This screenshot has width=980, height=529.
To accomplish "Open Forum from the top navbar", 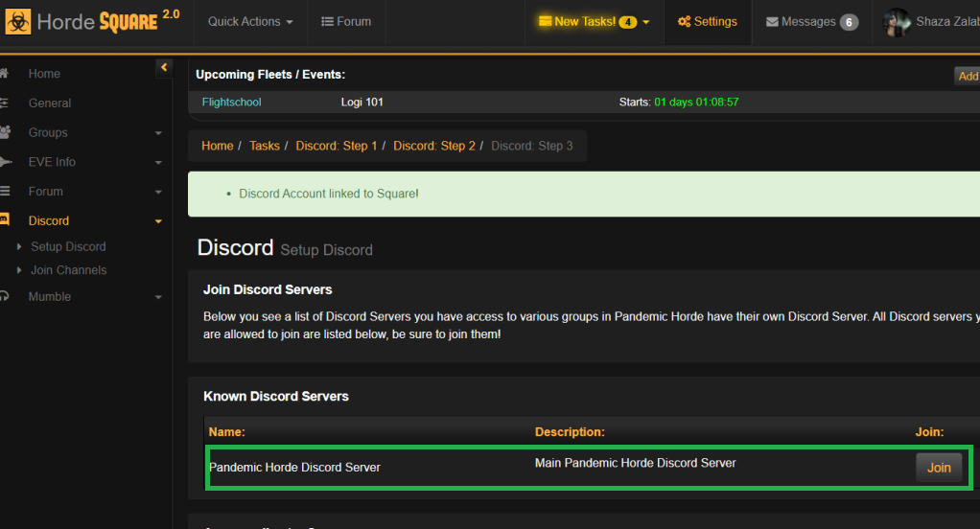I will click(346, 22).
